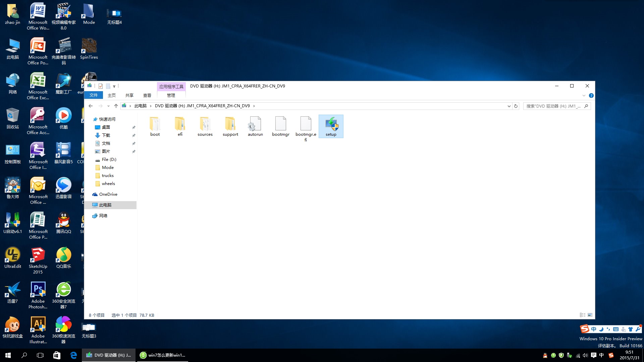Viewport: 644px width, 362px height.
Task: Toggle quick access pin for 下载
Action: click(x=133, y=135)
